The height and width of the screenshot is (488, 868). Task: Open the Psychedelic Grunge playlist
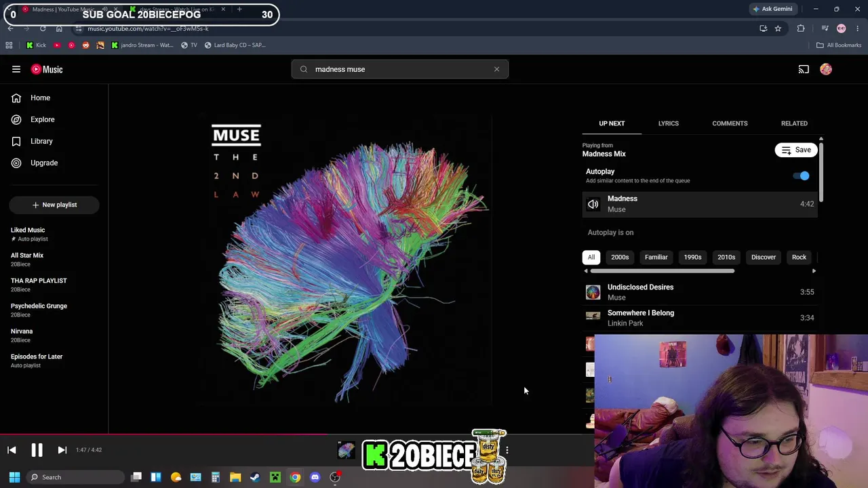[54, 310]
